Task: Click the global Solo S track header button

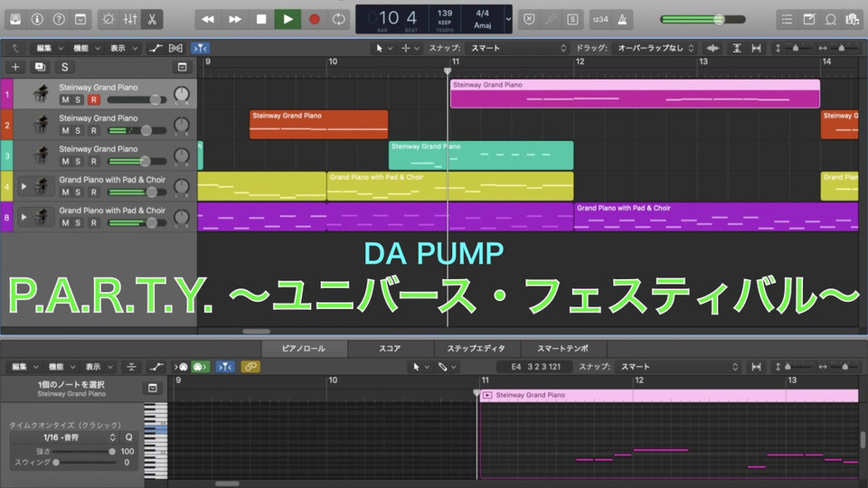Action: click(x=65, y=67)
